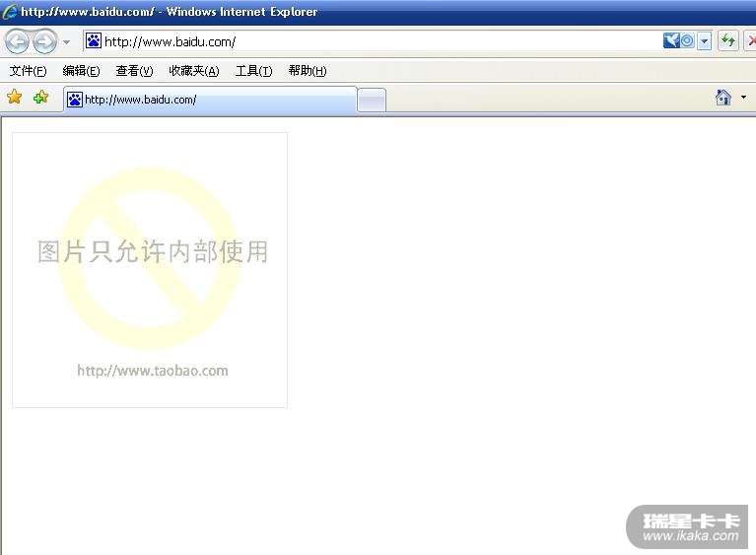The image size is (756, 555).
Task: Click the Baidu favicon on the tab
Action: (75, 100)
